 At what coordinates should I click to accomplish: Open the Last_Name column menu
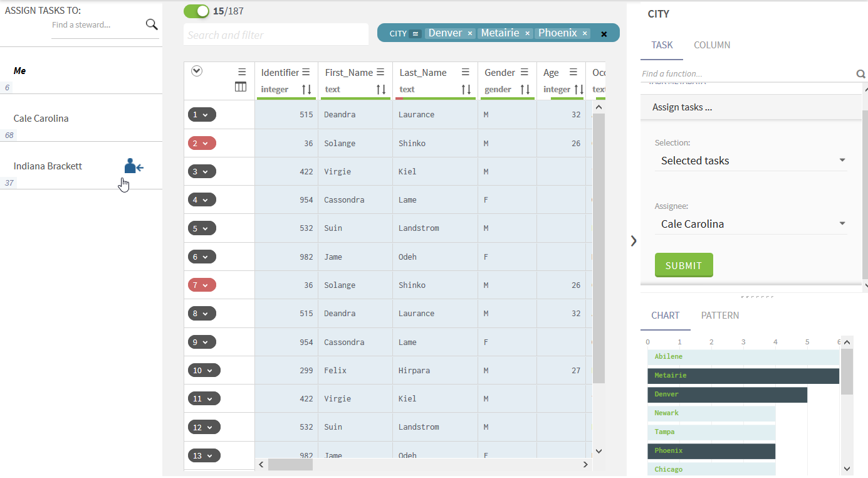[x=466, y=72]
